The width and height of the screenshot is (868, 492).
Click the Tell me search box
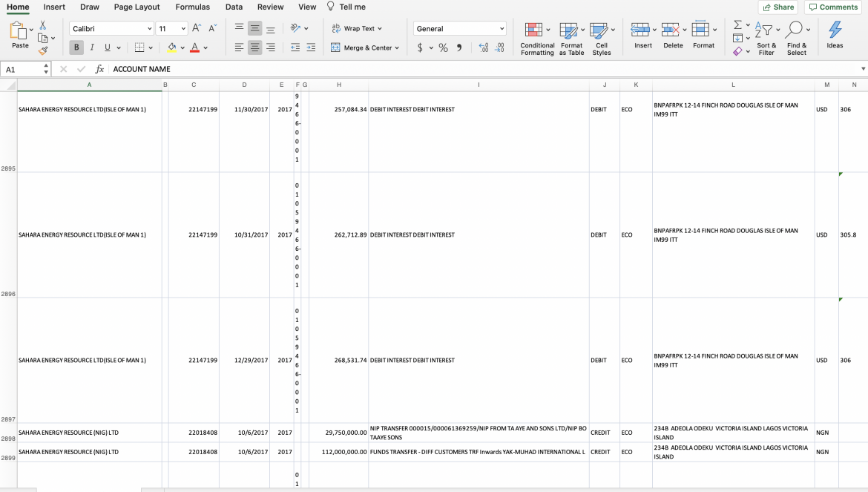pos(346,7)
